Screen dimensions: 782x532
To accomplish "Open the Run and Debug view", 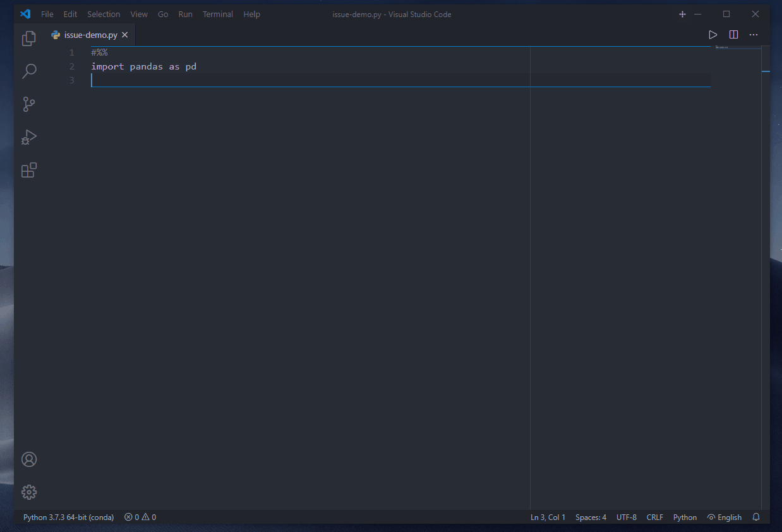I will pos(28,137).
